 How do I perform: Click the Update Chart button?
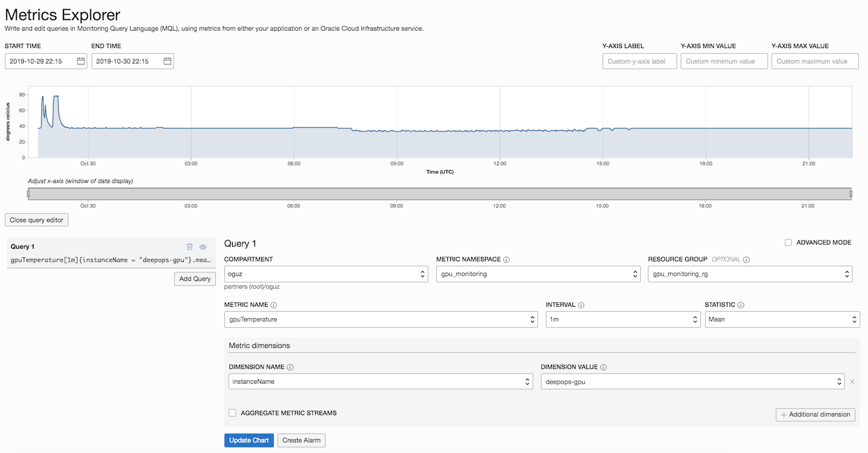(x=249, y=440)
